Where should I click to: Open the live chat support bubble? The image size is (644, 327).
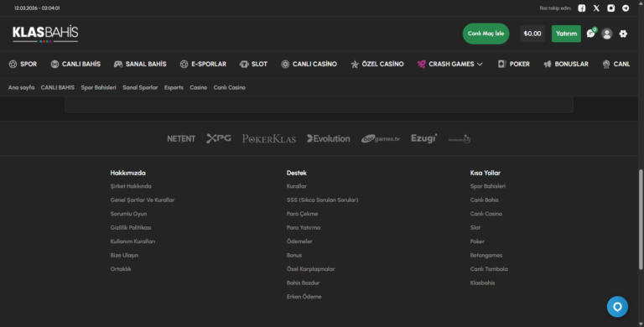(617, 307)
